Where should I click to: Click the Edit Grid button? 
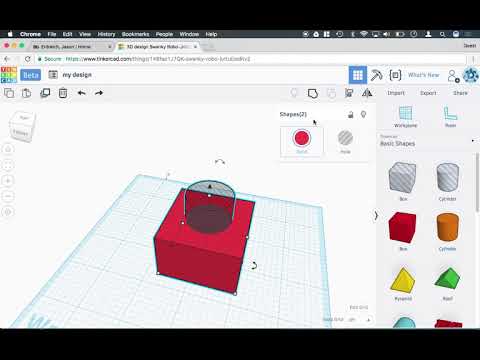(x=359, y=307)
